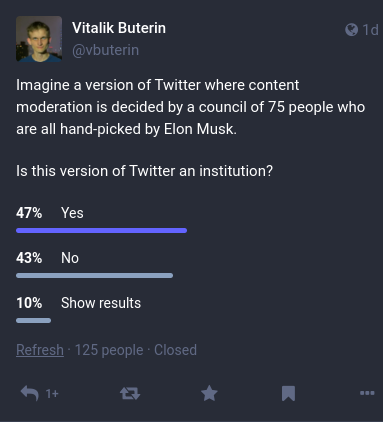This screenshot has height=422, width=383.
Task: Click the Show results percentage bar
Action: click(34, 320)
